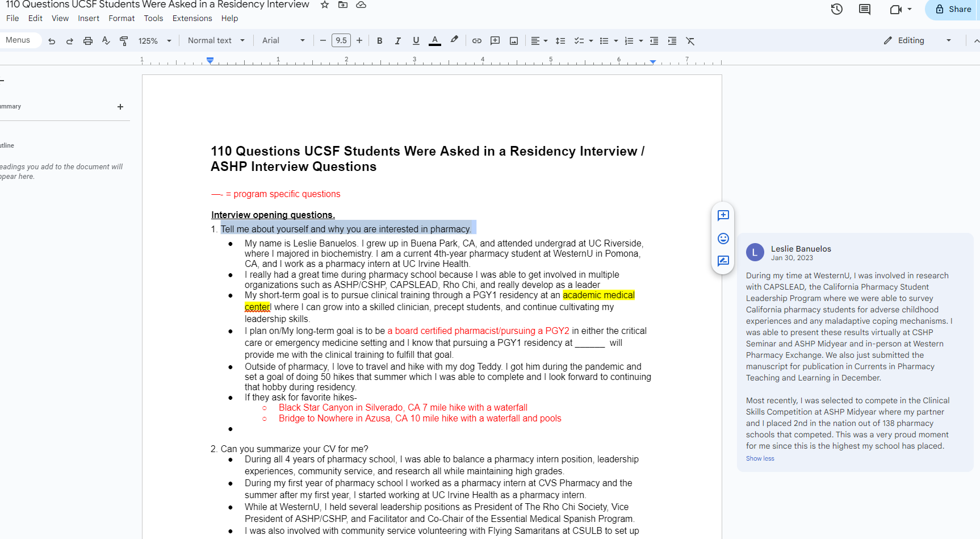Open the Extensions menu

point(192,18)
